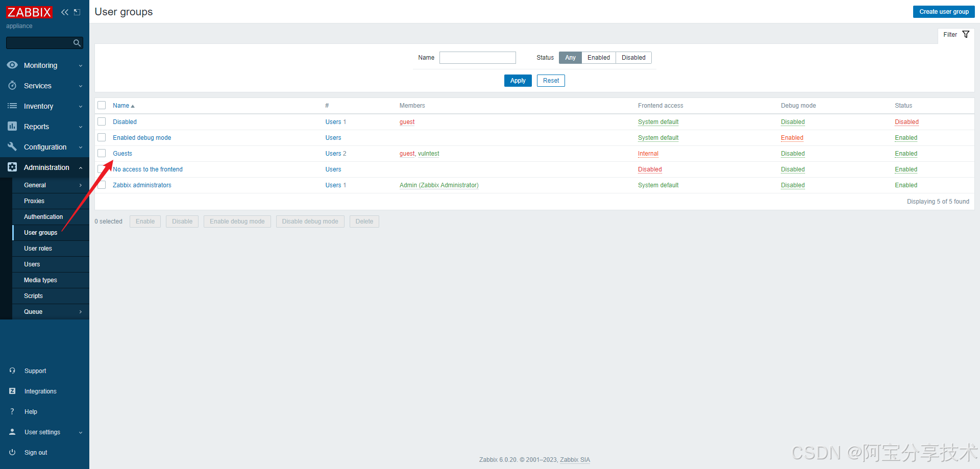Open Admin (Zabbix Administrator) member link
Screen dimensions: 980x469
tap(439, 185)
